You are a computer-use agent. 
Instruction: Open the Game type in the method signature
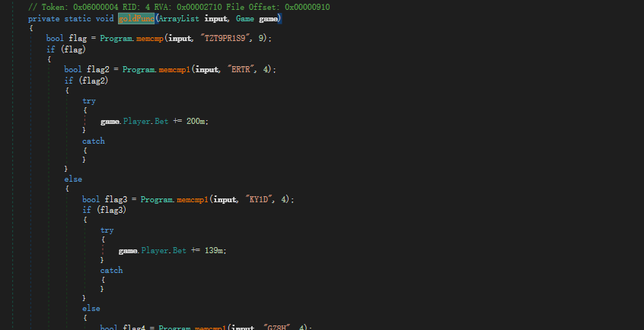pos(245,18)
